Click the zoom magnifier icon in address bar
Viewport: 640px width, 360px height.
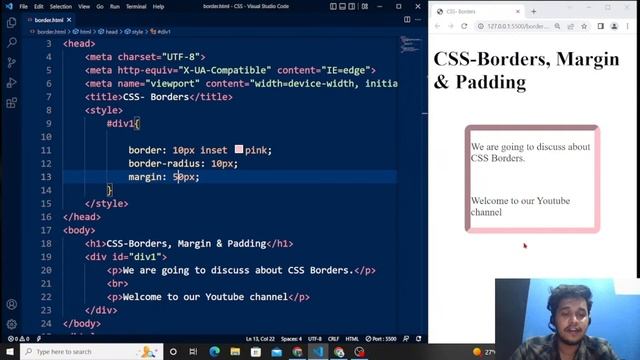click(x=557, y=26)
